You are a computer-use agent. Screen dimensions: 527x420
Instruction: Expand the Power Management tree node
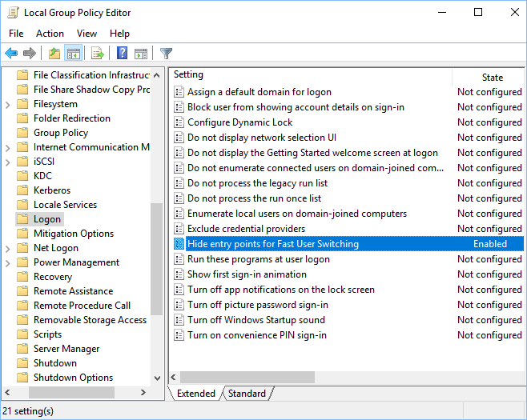[7, 262]
